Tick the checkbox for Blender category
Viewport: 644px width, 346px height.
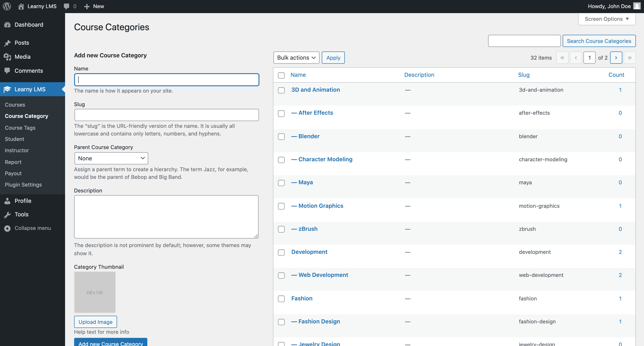281,137
